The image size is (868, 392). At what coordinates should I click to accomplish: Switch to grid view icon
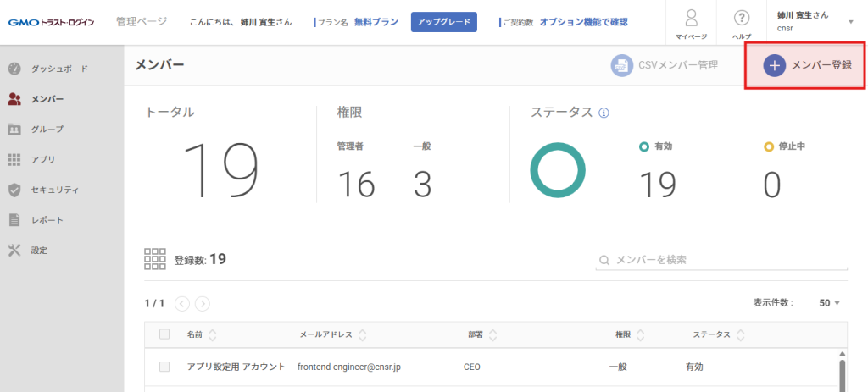(156, 259)
